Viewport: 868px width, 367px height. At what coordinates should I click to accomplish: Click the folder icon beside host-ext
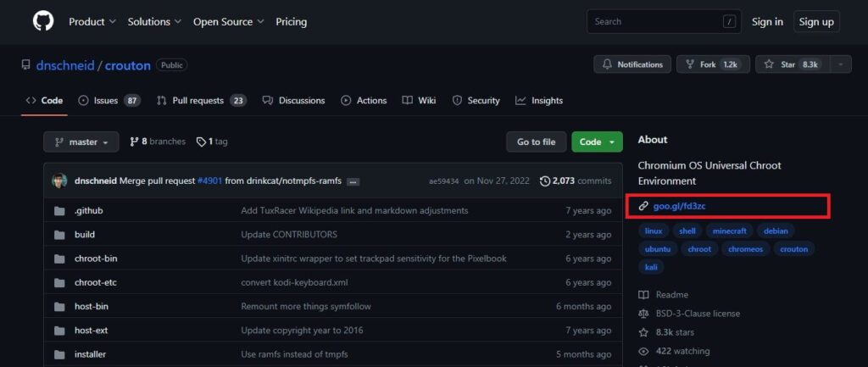click(x=59, y=331)
